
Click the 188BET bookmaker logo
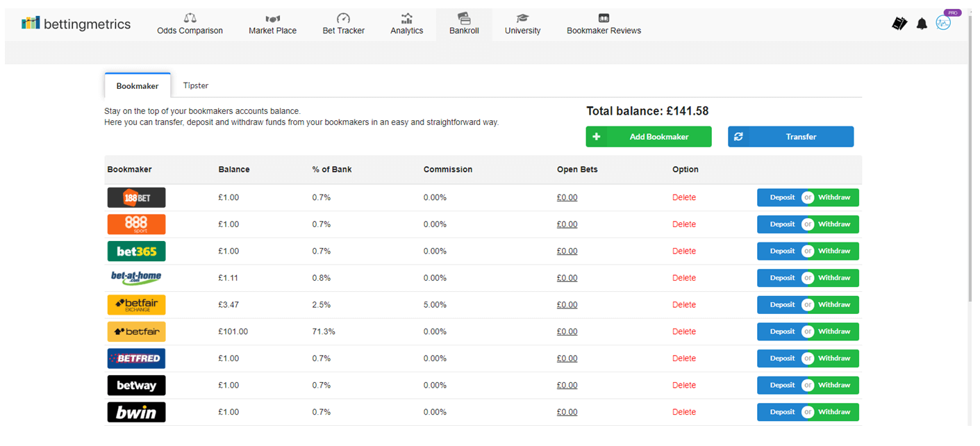tap(136, 197)
